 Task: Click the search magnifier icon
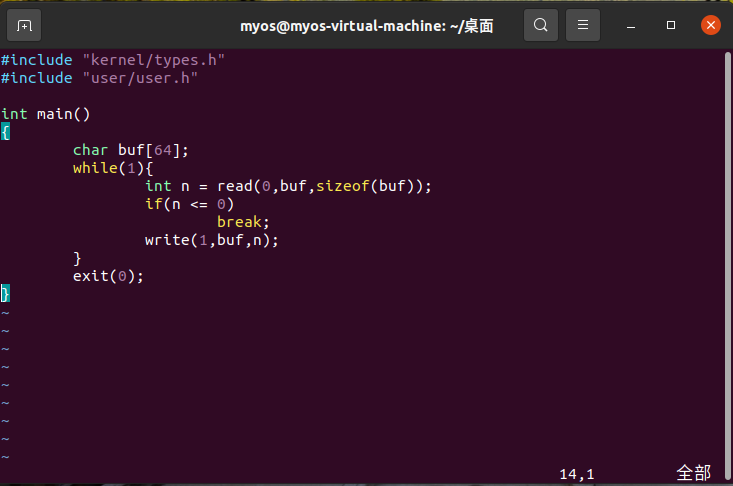pyautogui.click(x=540, y=25)
